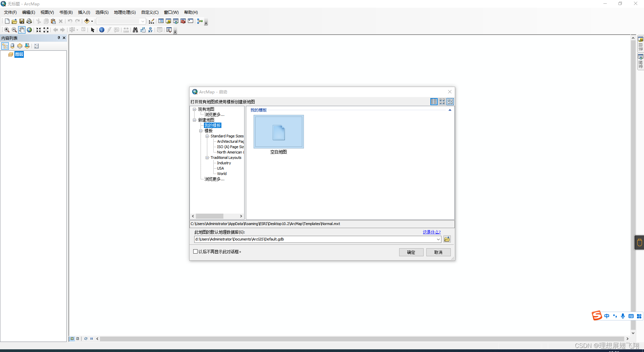Click the browse folder icon beside geodatabase path
Screen dimensions: 644x352
[x=447, y=239]
